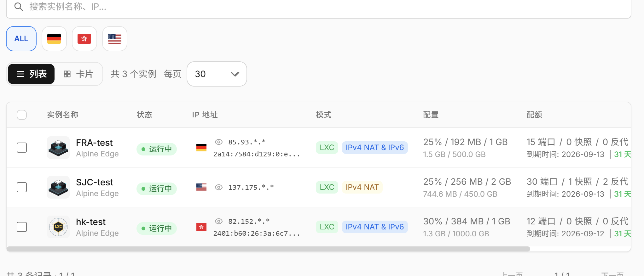Click LXC tag in FRA-test row

[327, 148]
